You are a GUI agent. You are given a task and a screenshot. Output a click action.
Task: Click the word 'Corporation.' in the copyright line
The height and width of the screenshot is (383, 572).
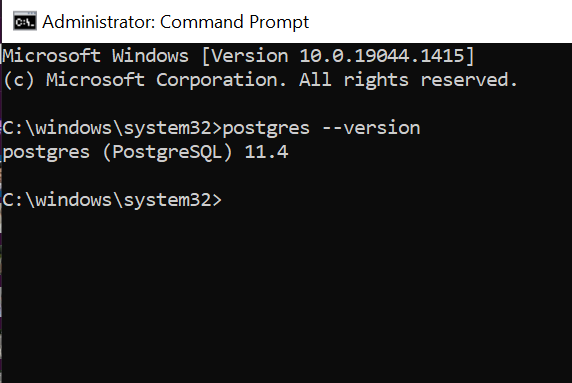[x=221, y=80]
